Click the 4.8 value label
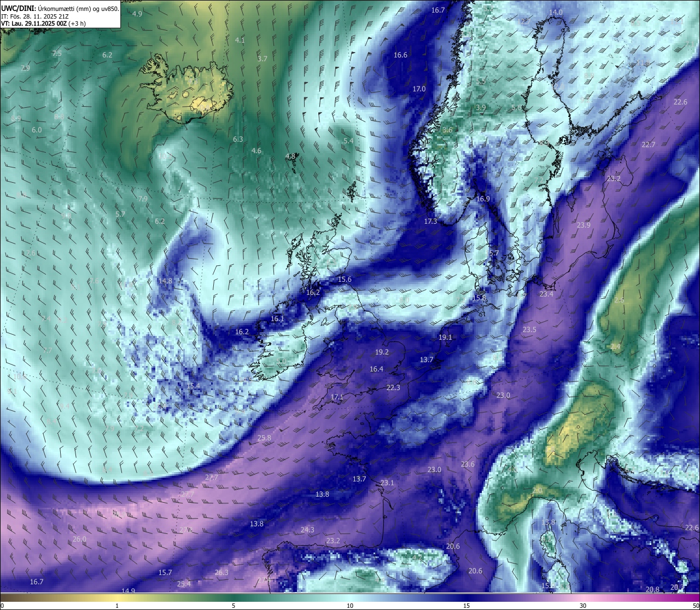 pos(290,156)
